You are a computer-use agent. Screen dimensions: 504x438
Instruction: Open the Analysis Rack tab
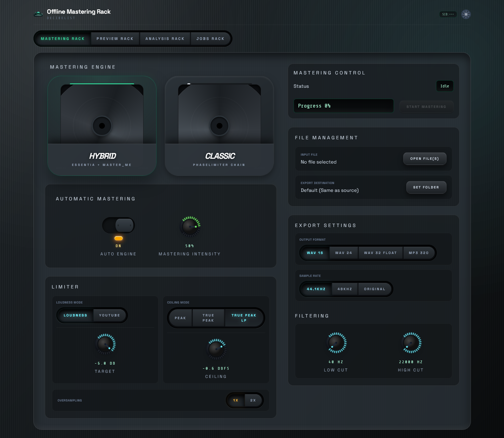tap(165, 39)
